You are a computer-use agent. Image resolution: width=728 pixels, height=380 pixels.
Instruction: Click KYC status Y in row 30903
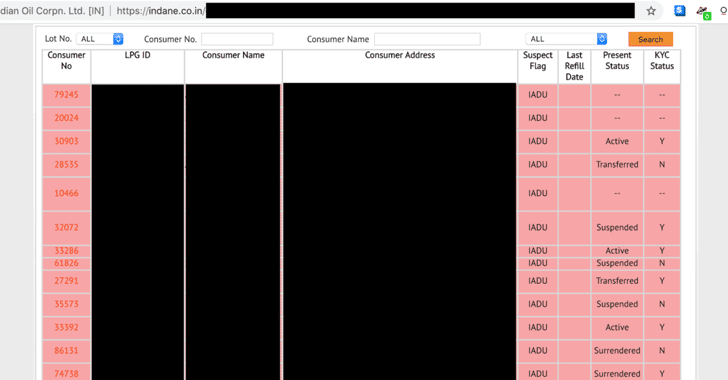pyautogui.click(x=662, y=141)
